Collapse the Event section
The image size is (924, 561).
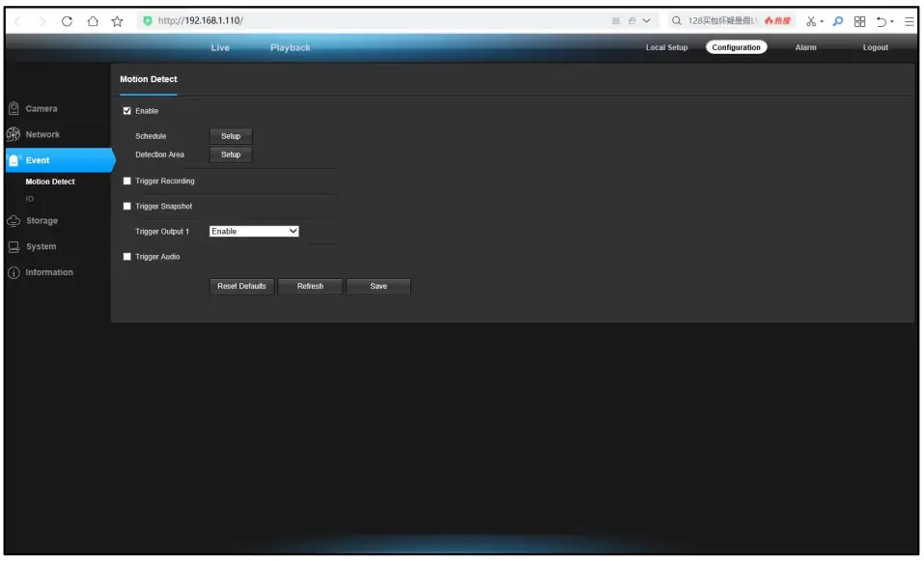coord(59,160)
